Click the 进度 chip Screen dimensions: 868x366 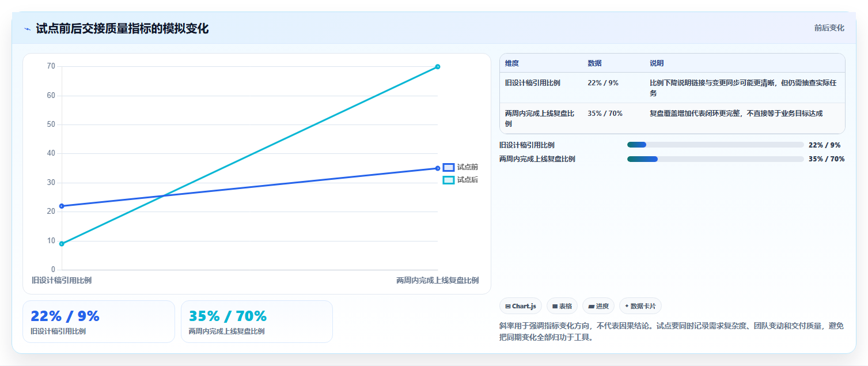pos(598,306)
